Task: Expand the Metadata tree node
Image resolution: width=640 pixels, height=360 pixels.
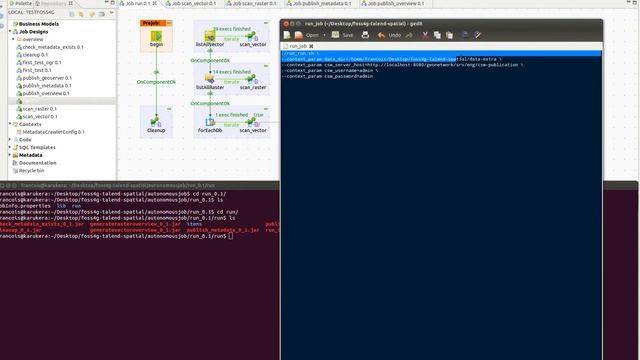Action: (x=10, y=155)
